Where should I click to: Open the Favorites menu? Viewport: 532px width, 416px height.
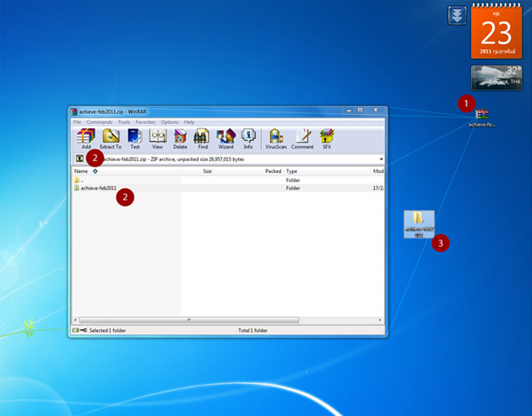[145, 122]
